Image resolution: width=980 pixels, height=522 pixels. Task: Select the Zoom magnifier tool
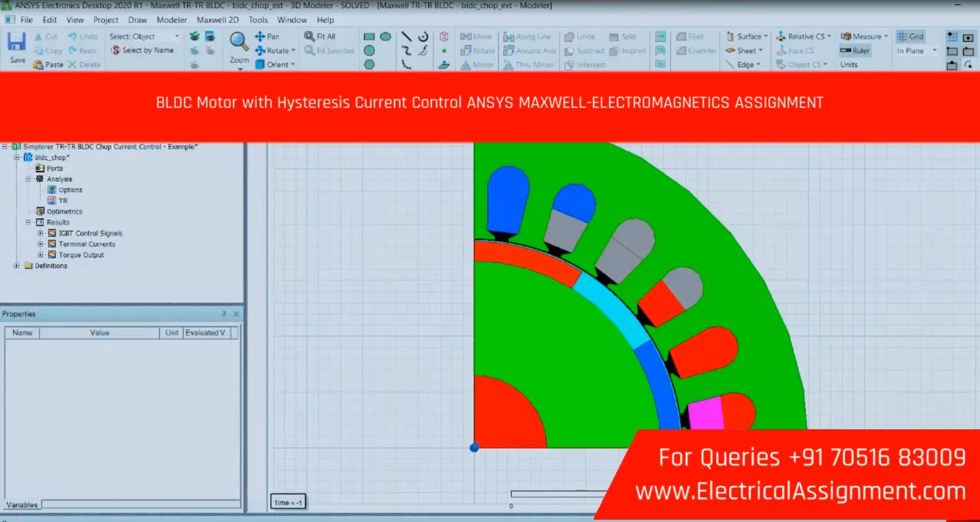(x=239, y=42)
